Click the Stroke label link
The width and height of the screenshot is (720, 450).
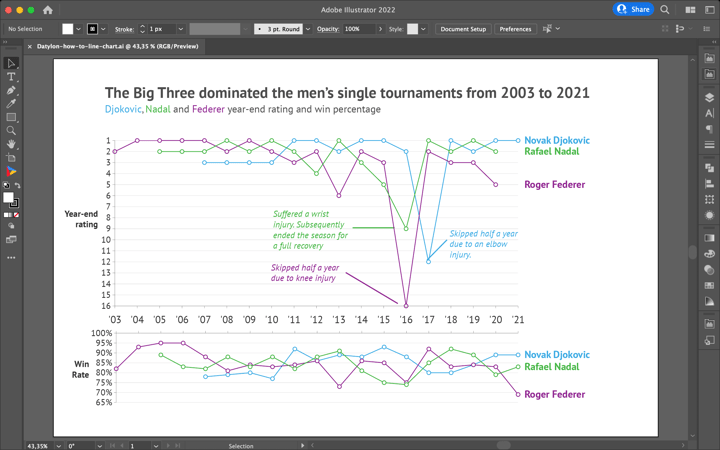[124, 29]
